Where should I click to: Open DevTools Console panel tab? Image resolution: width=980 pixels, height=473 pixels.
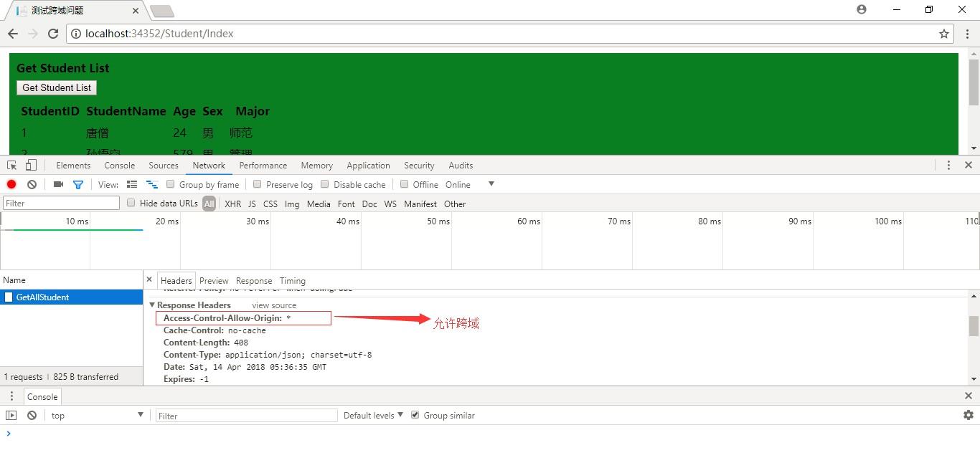click(x=120, y=165)
